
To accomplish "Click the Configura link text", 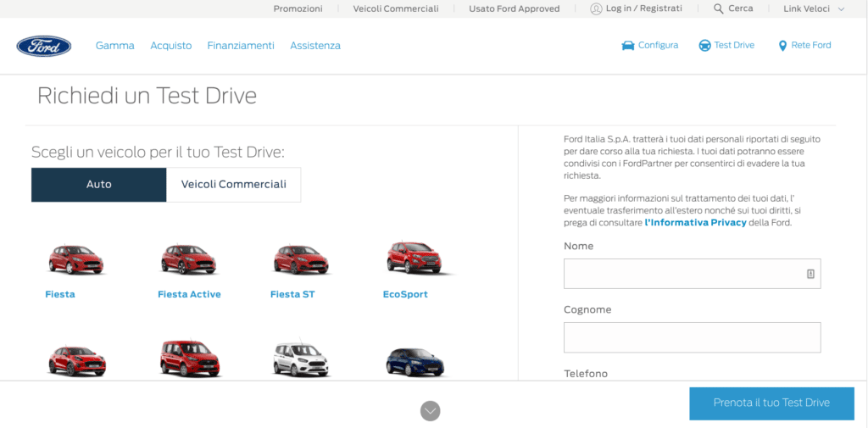I will coord(658,46).
